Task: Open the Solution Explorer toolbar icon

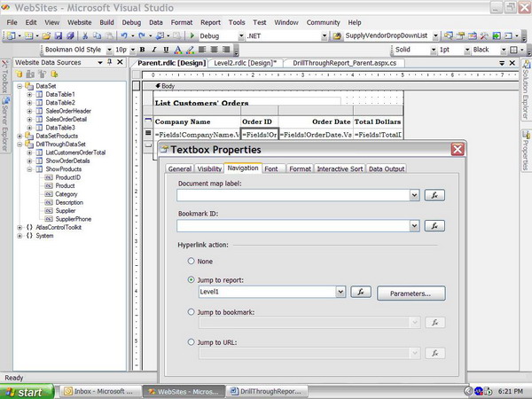Action: click(x=449, y=35)
